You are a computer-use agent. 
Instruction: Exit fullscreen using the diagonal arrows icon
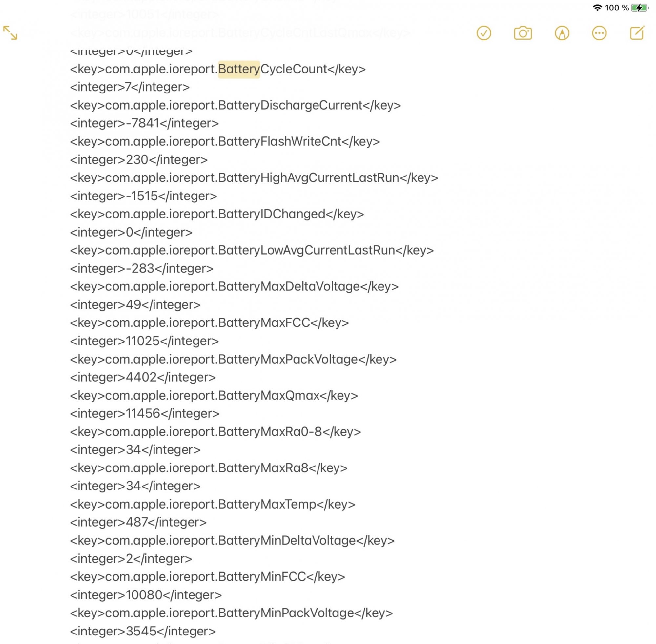(x=10, y=33)
